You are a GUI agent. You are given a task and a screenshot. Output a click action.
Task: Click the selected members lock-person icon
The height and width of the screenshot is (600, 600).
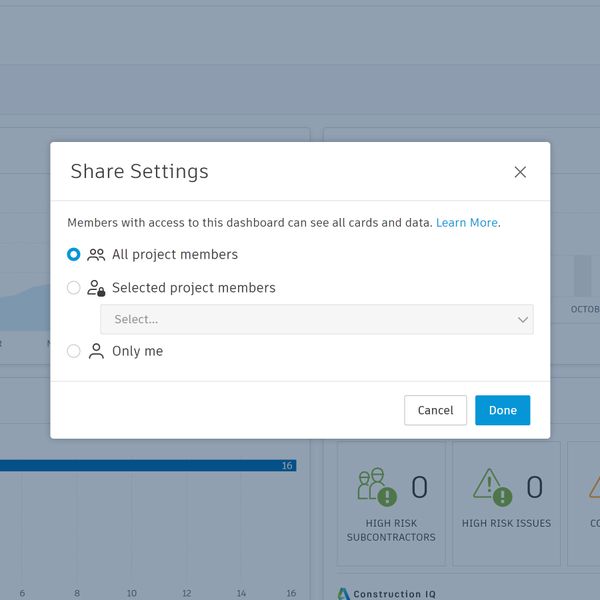(x=96, y=288)
